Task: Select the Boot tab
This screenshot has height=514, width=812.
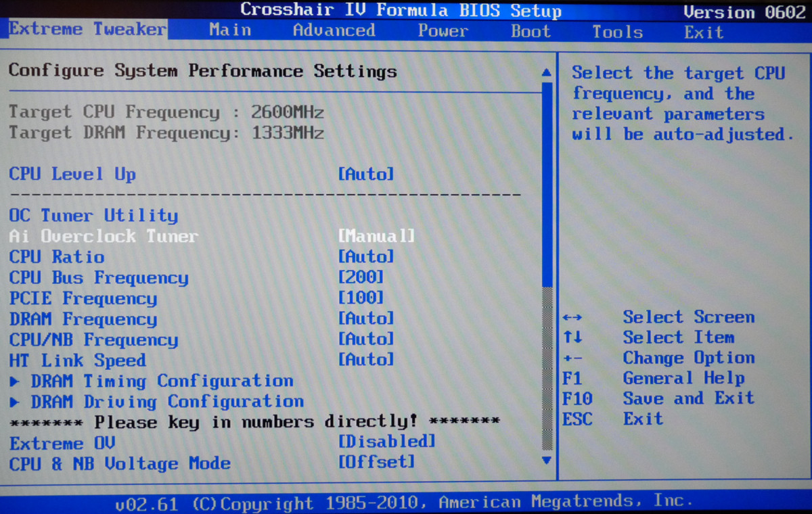Action: click(531, 32)
